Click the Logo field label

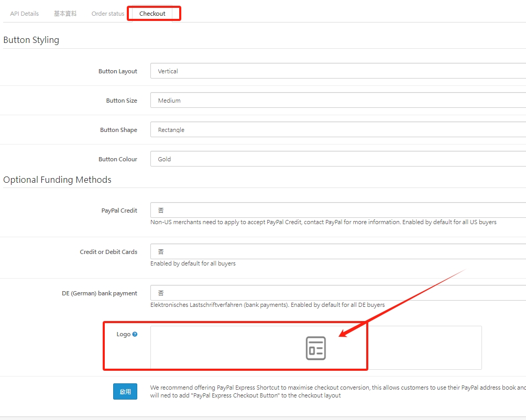point(124,334)
